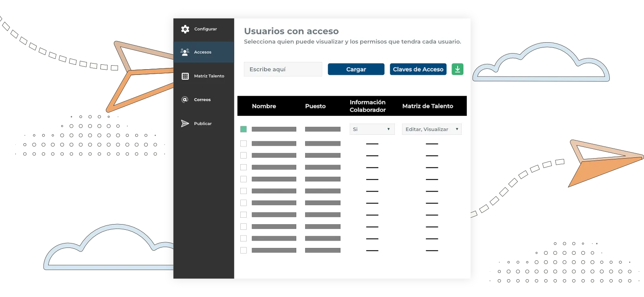Screen dimensions: 644x297
Task: Click the Correos at-sign icon
Action: coord(185,99)
